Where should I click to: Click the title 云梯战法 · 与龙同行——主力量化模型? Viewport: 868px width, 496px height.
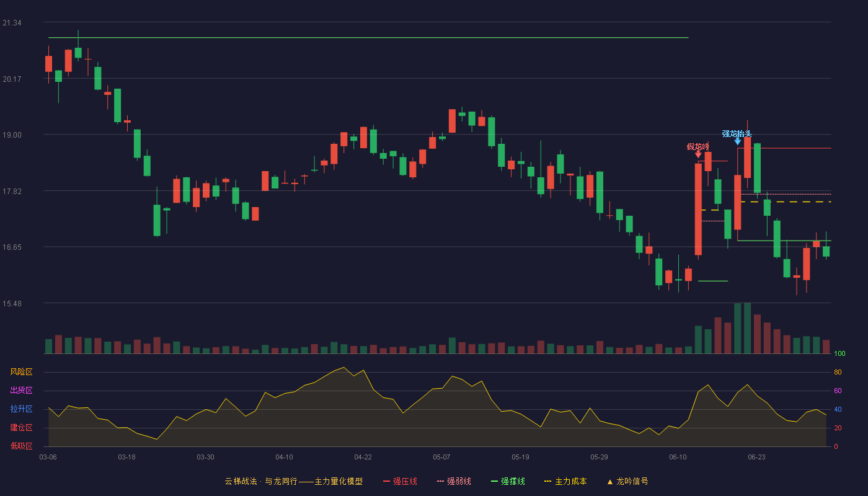tap(293, 481)
